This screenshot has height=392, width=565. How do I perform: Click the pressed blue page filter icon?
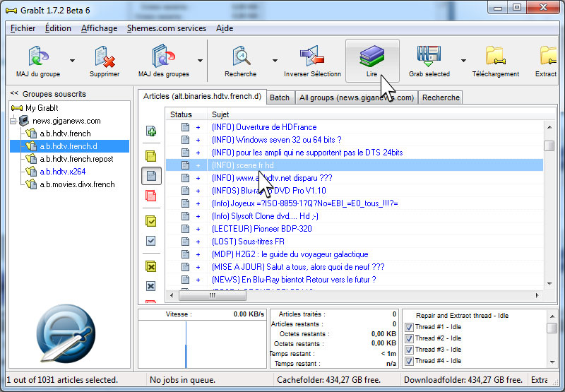coord(151,176)
